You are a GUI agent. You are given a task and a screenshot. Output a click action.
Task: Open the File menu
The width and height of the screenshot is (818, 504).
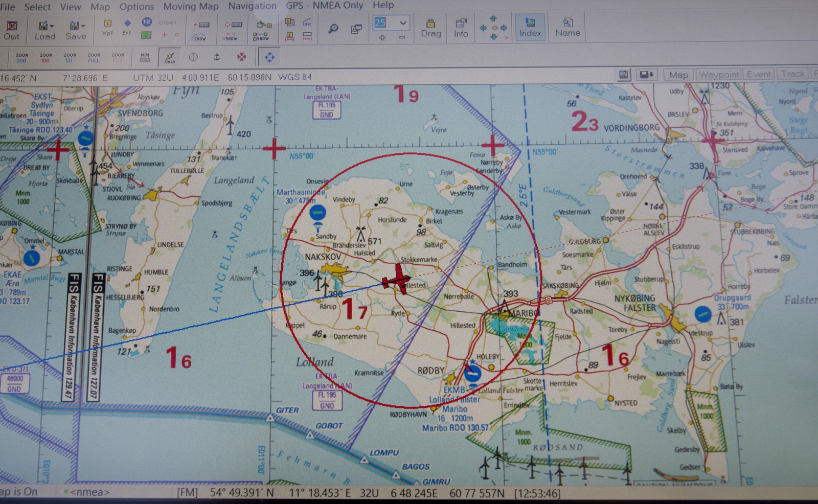point(8,7)
